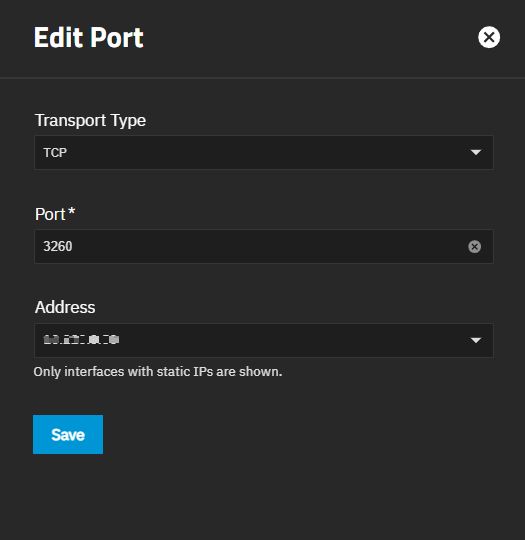Clear the Port field with the x icon
The height and width of the screenshot is (540, 525).
pos(474,247)
